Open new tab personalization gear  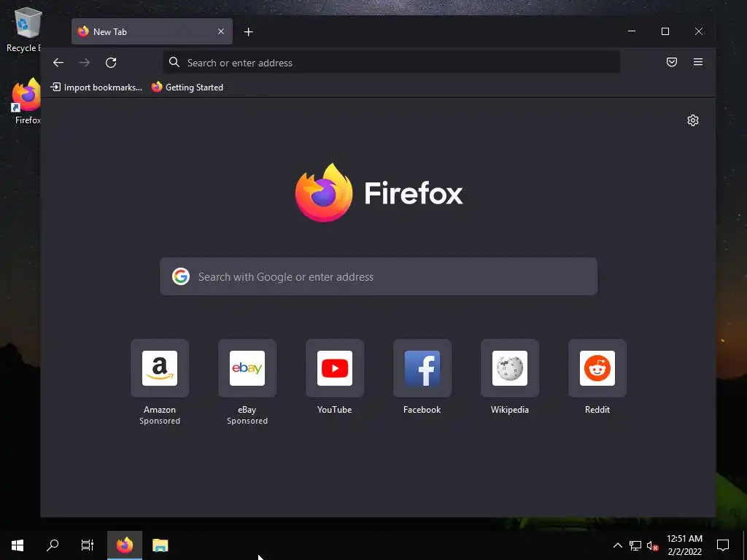[x=693, y=120]
